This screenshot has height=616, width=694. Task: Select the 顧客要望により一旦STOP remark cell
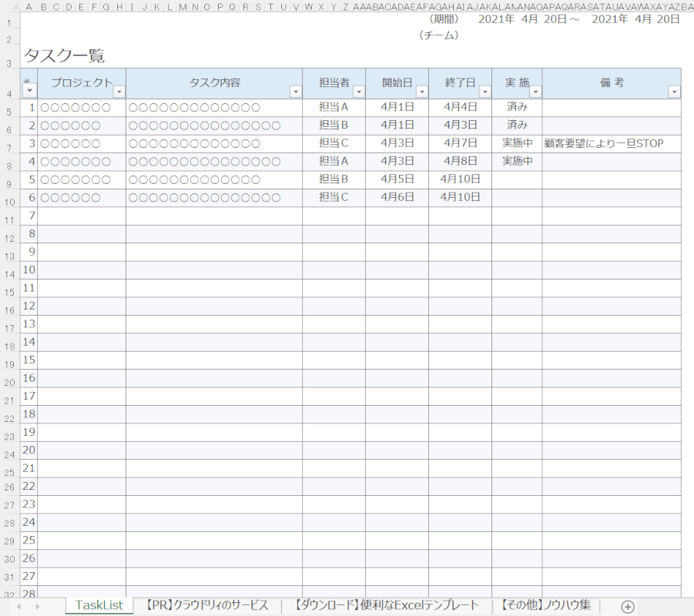[x=611, y=143]
